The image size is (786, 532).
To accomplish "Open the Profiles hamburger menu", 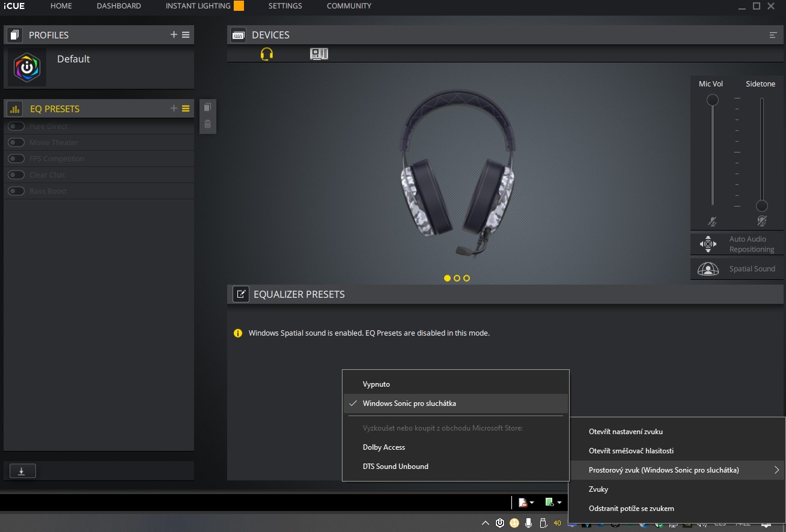I will (x=186, y=35).
